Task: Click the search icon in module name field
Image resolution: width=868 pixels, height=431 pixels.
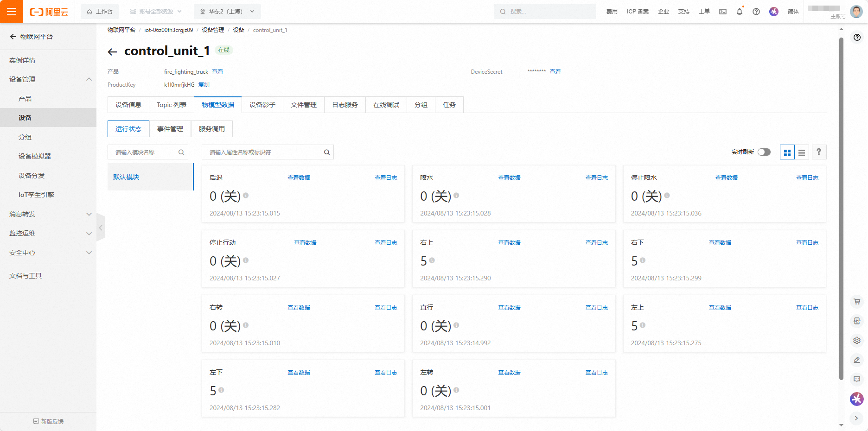Action: point(181,152)
